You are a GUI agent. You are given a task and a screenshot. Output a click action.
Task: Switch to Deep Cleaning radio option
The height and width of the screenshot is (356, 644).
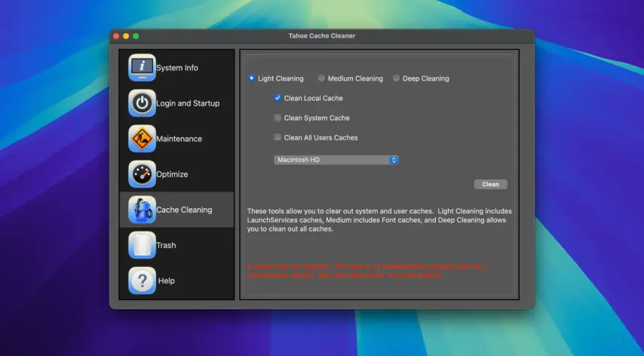point(397,78)
